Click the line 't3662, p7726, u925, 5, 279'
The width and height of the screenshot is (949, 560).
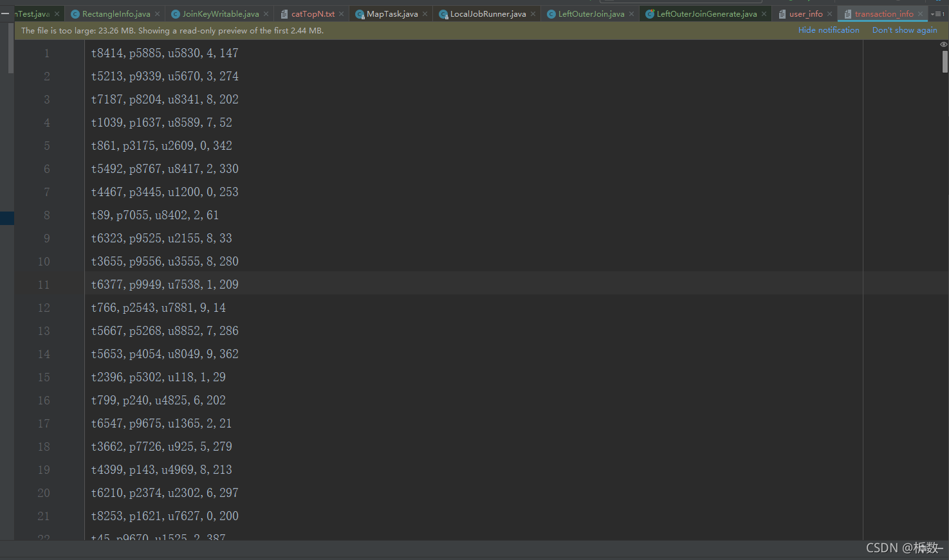[161, 447]
